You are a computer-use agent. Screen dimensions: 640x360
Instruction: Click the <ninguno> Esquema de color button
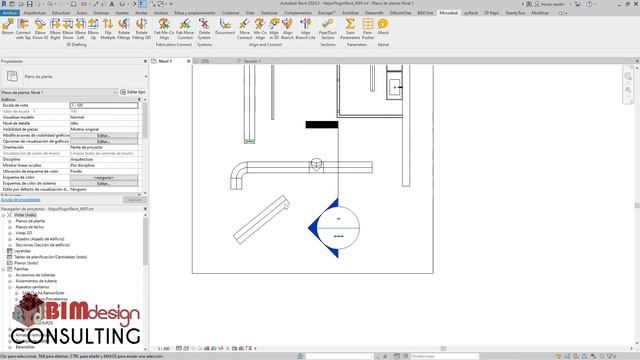[x=104, y=178]
